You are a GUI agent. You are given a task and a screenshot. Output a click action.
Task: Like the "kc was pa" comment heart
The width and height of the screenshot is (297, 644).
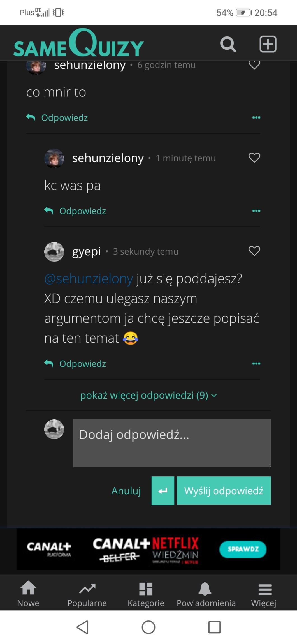tap(254, 158)
